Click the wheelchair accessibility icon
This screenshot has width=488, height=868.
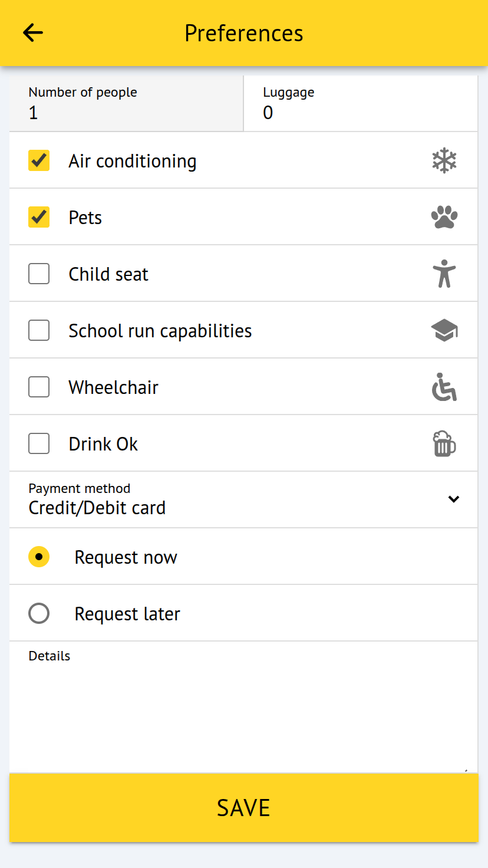coord(444,387)
